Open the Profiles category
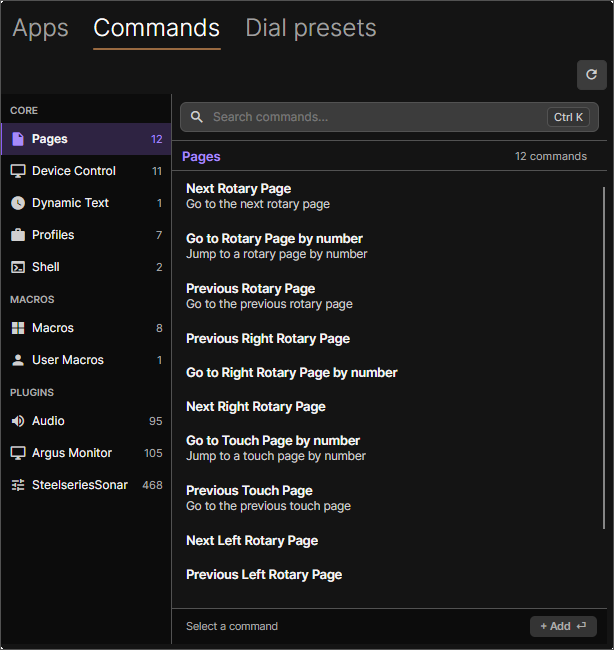The width and height of the screenshot is (614, 650). pyautogui.click(x=86, y=235)
